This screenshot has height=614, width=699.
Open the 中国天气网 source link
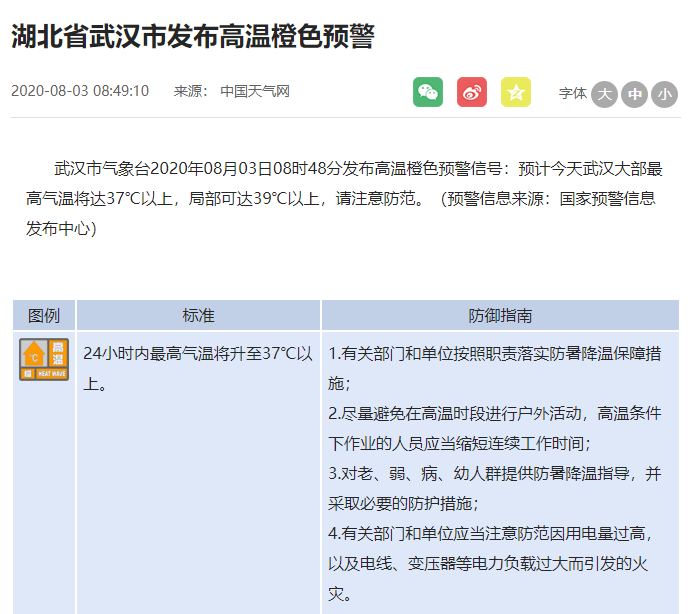click(x=255, y=91)
